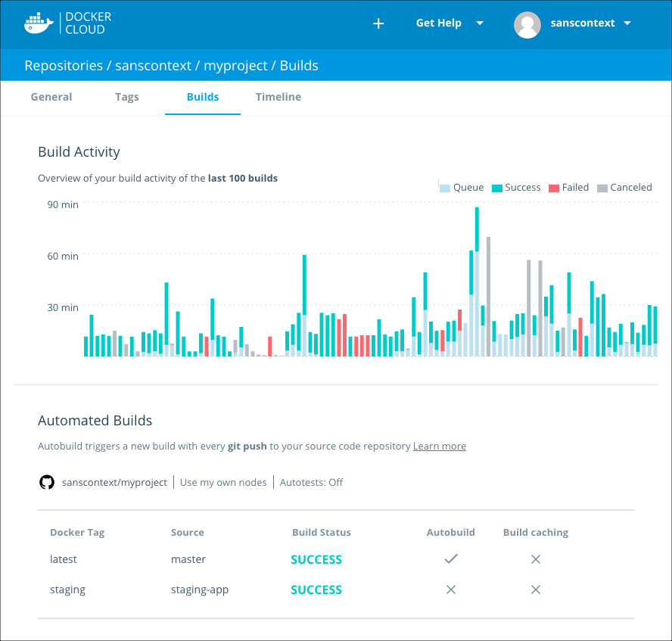Switch to the General tab
The image size is (672, 641).
pyautogui.click(x=51, y=97)
